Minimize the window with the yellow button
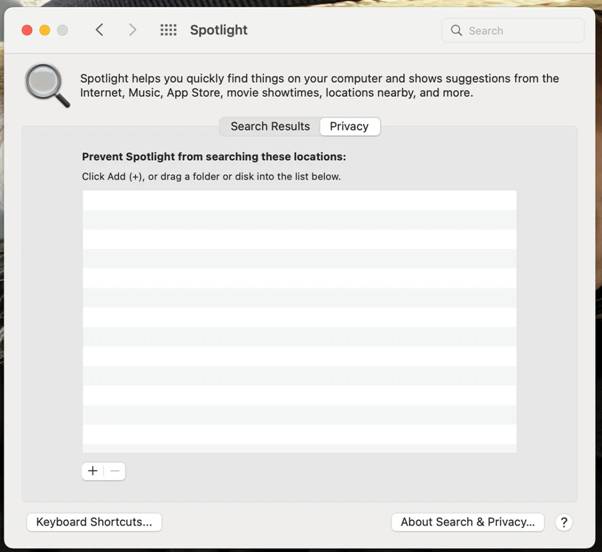 (45, 30)
